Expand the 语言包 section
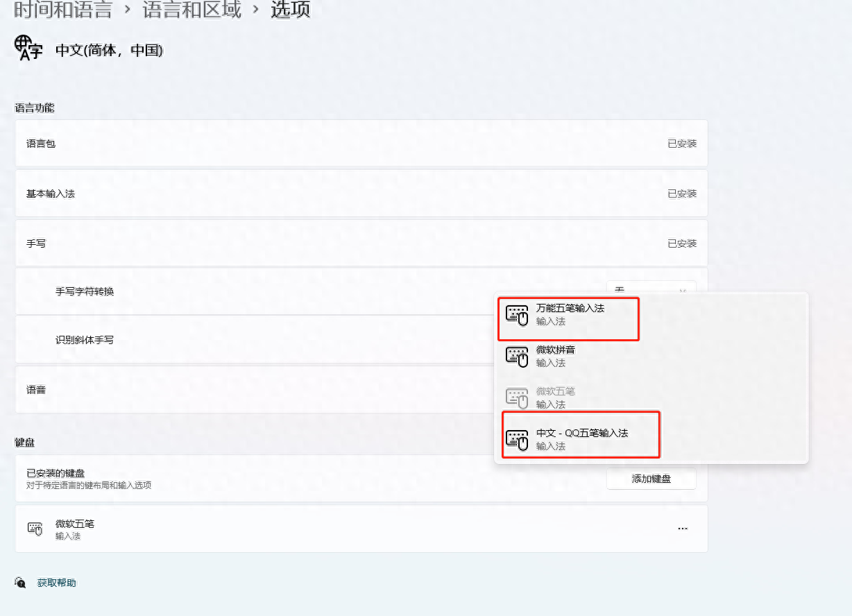 [x=361, y=143]
